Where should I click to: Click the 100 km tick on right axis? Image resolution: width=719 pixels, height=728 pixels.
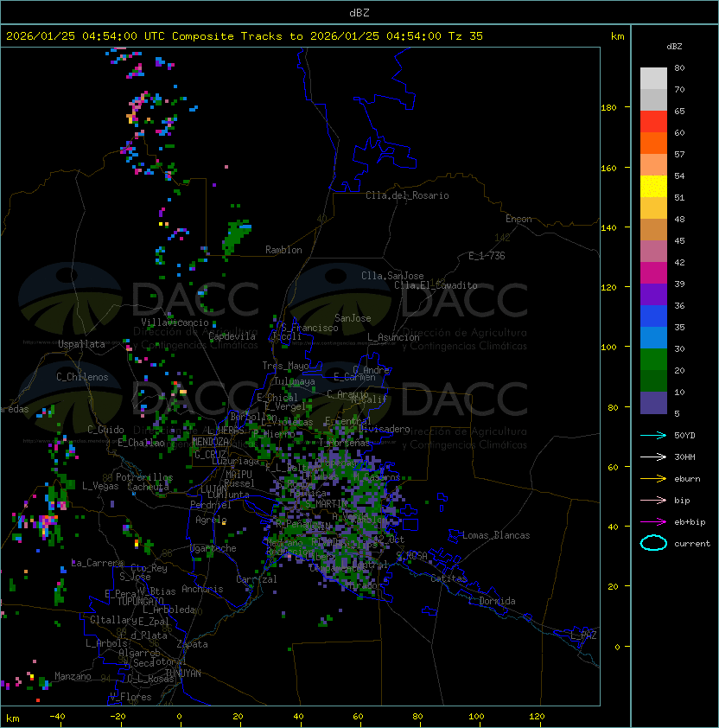pos(608,347)
